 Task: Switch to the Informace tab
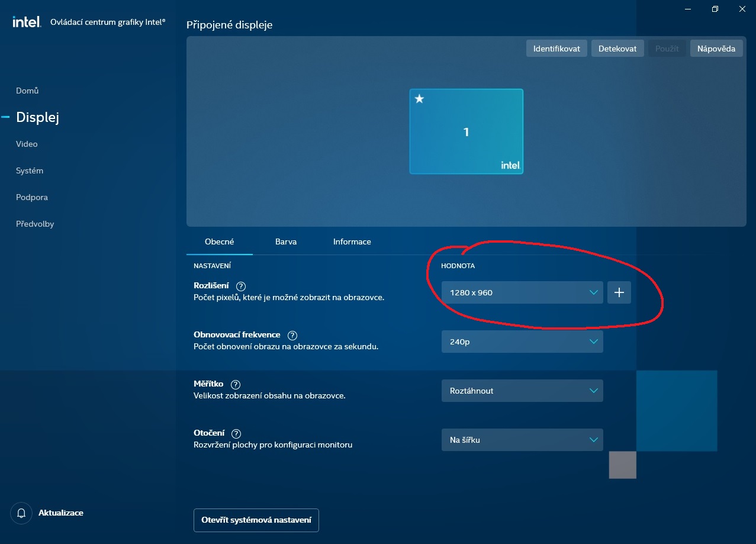pos(352,242)
